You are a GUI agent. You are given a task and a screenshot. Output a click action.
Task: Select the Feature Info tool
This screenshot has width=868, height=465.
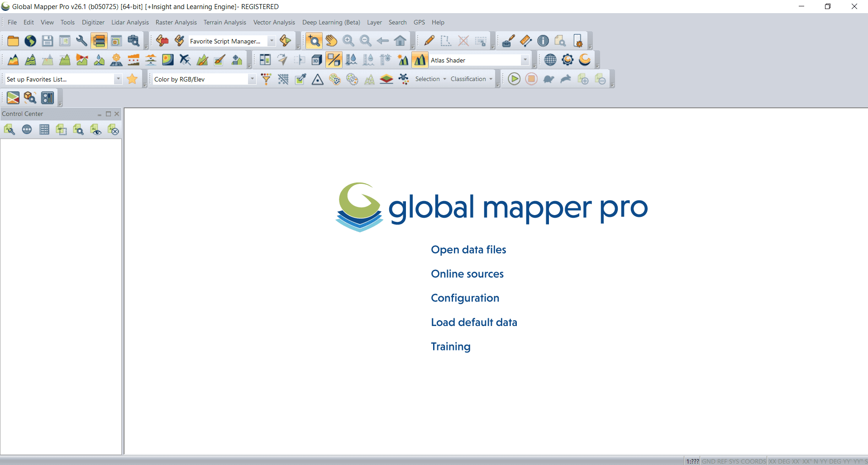543,41
